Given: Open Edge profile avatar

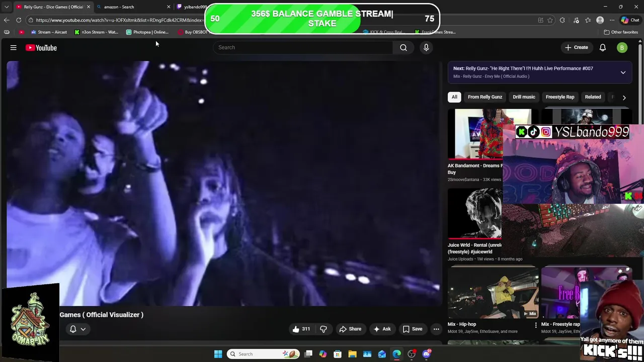Looking at the screenshot, I should [x=600, y=20].
